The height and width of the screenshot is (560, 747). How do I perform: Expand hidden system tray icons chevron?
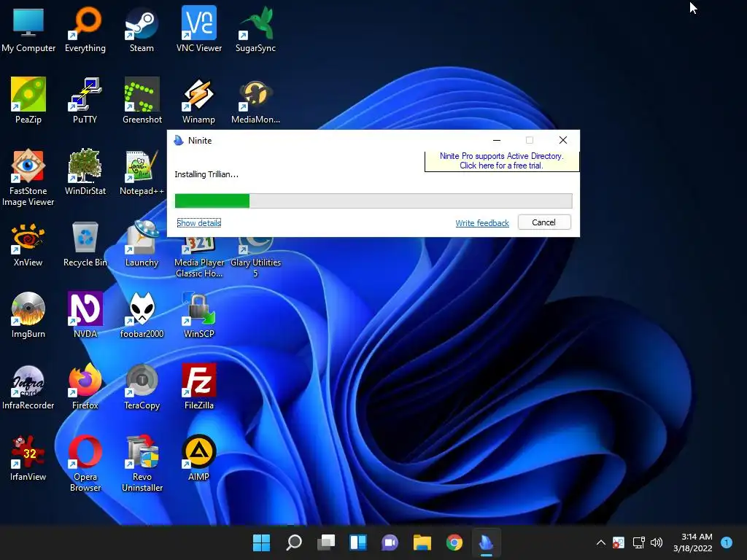601,542
